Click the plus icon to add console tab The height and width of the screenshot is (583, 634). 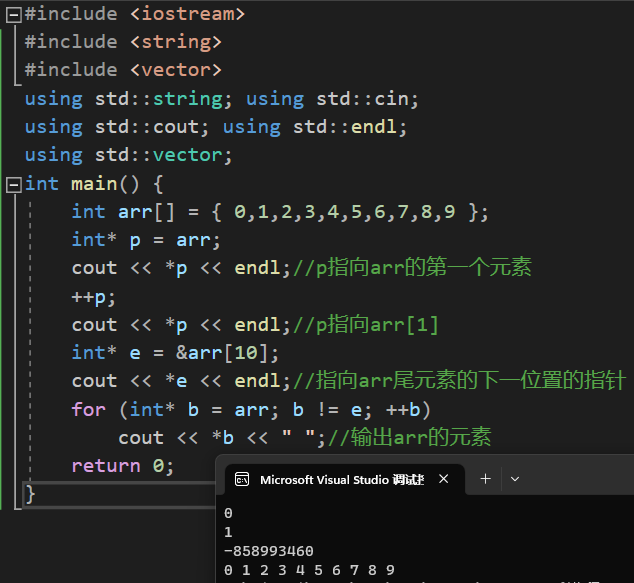pyautogui.click(x=486, y=479)
